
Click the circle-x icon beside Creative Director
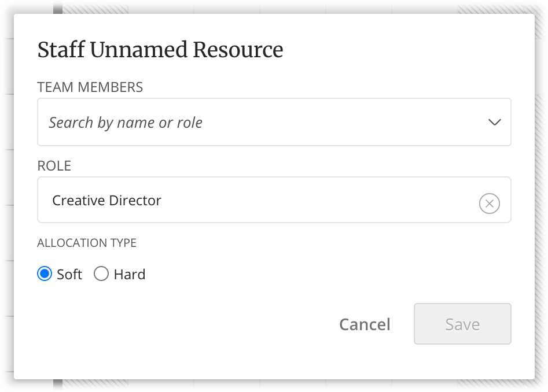[489, 204]
